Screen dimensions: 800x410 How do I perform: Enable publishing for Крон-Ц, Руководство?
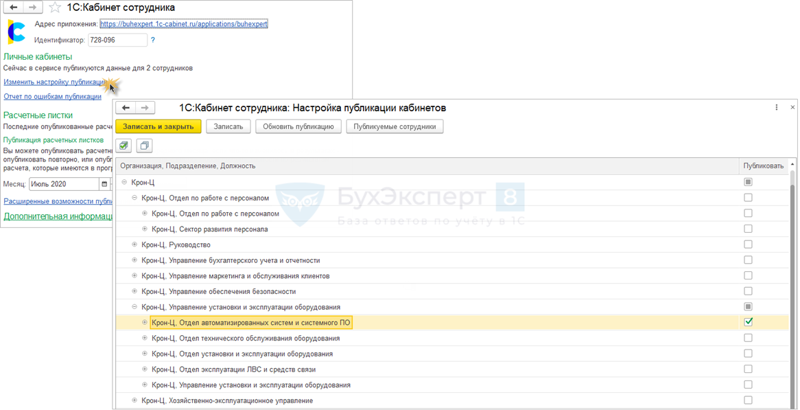748,244
